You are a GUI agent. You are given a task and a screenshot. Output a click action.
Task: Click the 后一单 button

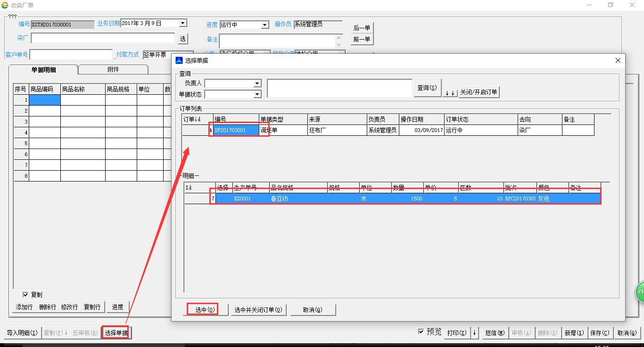tap(362, 28)
